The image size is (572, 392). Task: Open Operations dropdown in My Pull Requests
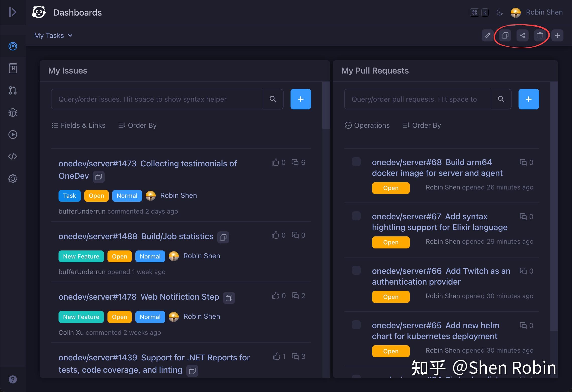[367, 125]
